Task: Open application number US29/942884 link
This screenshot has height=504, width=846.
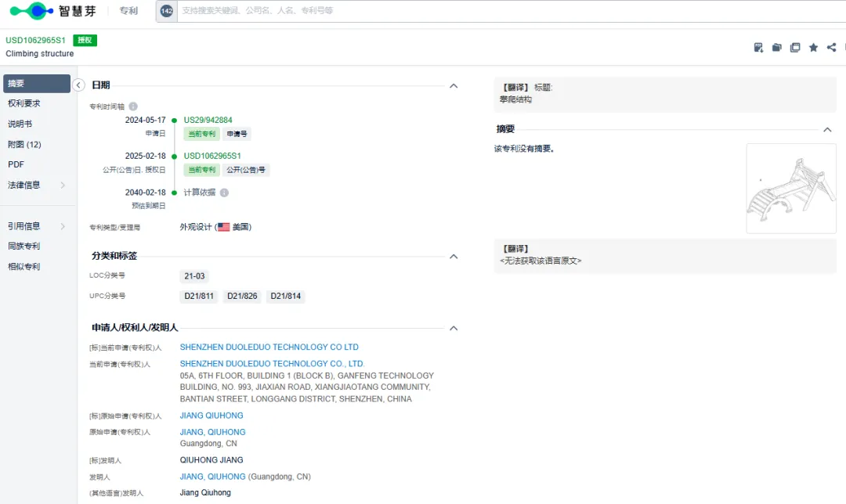Action: (208, 121)
